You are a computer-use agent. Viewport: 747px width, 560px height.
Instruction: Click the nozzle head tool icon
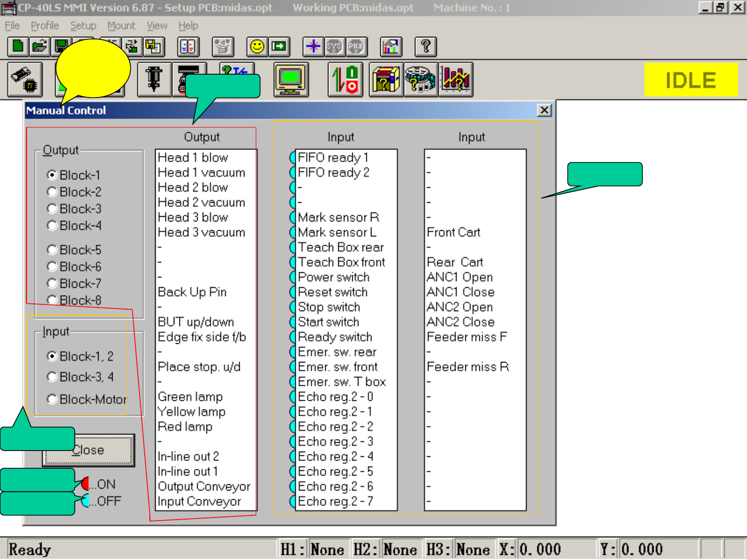154,80
